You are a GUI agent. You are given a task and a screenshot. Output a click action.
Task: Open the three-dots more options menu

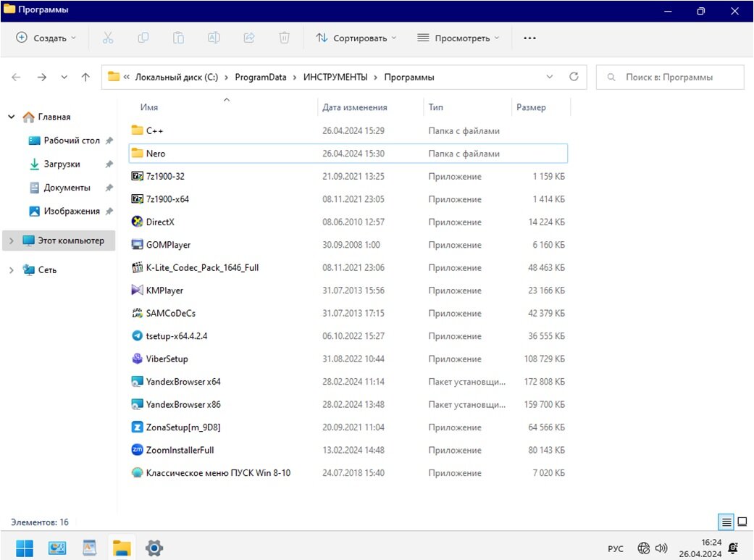[529, 38]
